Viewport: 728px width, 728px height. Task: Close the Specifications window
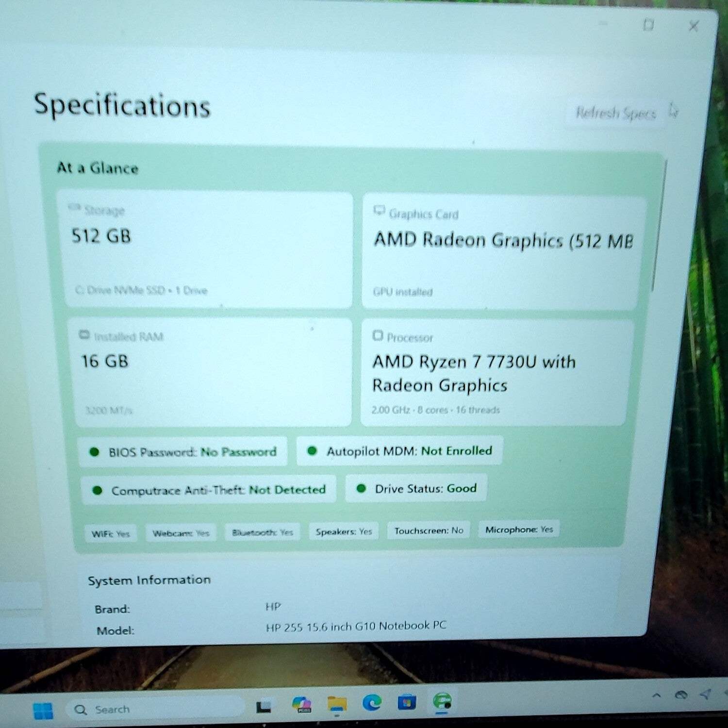pyautogui.click(x=694, y=26)
